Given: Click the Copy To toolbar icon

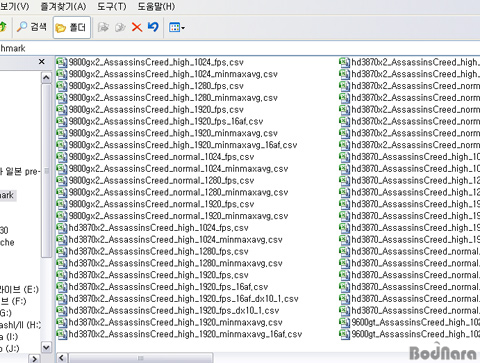Looking at the screenshot, I should click(120, 27).
